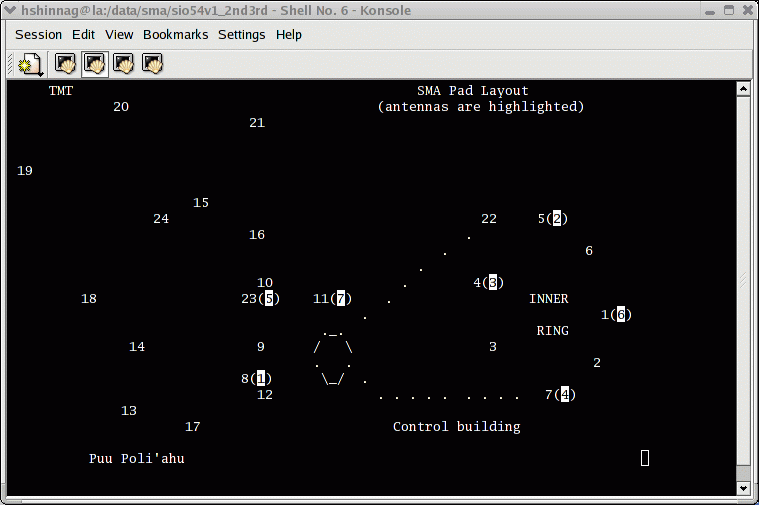Click scrollbar up arrow in terminal
Screen dimensions: 759x505
click(x=744, y=89)
